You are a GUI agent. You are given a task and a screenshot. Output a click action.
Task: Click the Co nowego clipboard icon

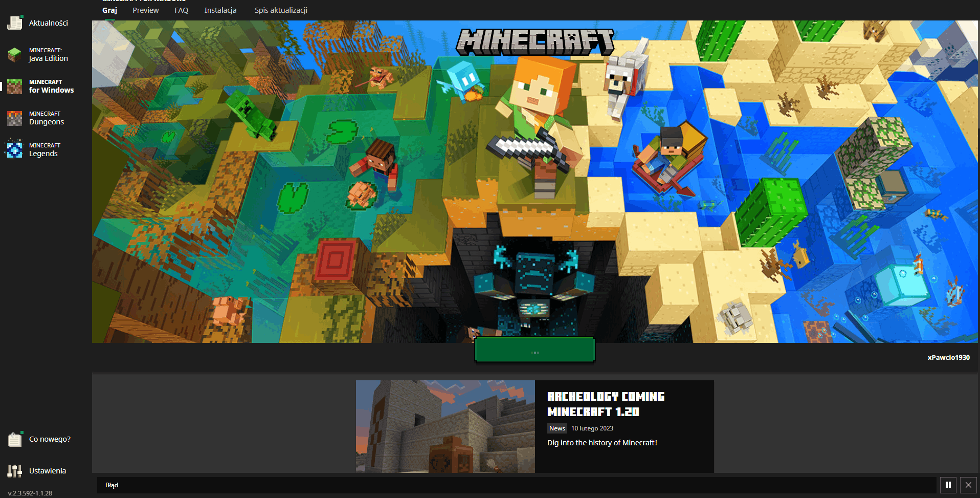(15, 439)
